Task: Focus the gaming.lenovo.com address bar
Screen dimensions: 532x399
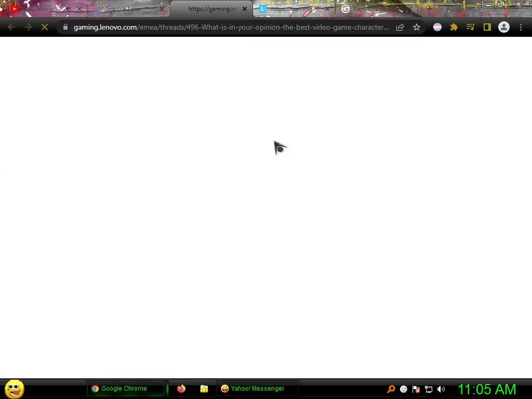Action: 231,27
